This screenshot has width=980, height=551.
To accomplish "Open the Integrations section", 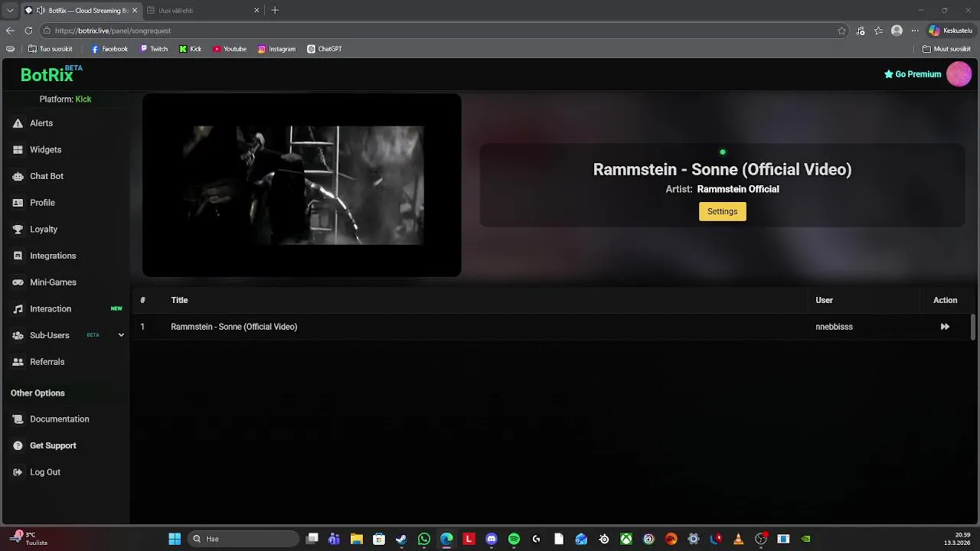I will pyautogui.click(x=53, y=256).
